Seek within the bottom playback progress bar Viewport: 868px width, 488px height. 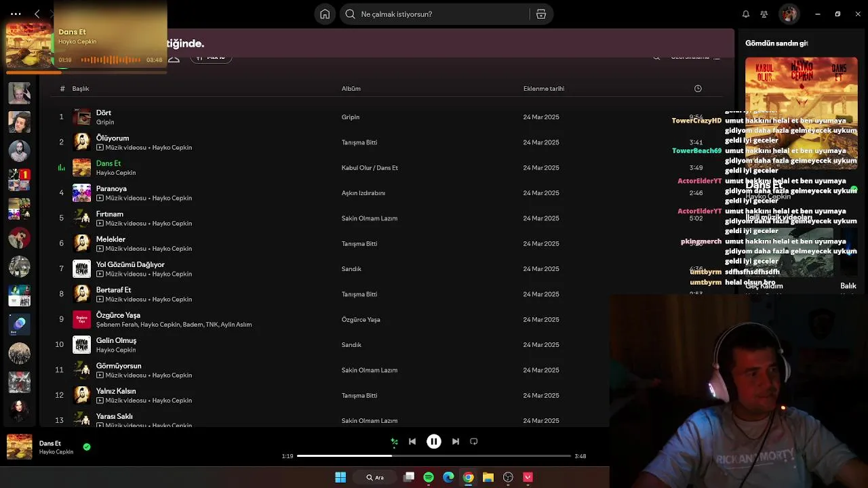pyautogui.click(x=434, y=456)
